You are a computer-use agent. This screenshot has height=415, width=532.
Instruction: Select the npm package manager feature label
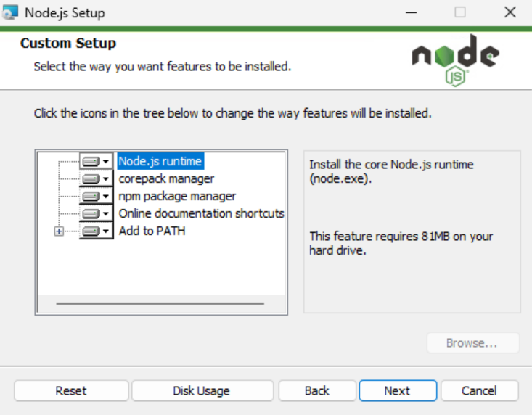tap(177, 196)
